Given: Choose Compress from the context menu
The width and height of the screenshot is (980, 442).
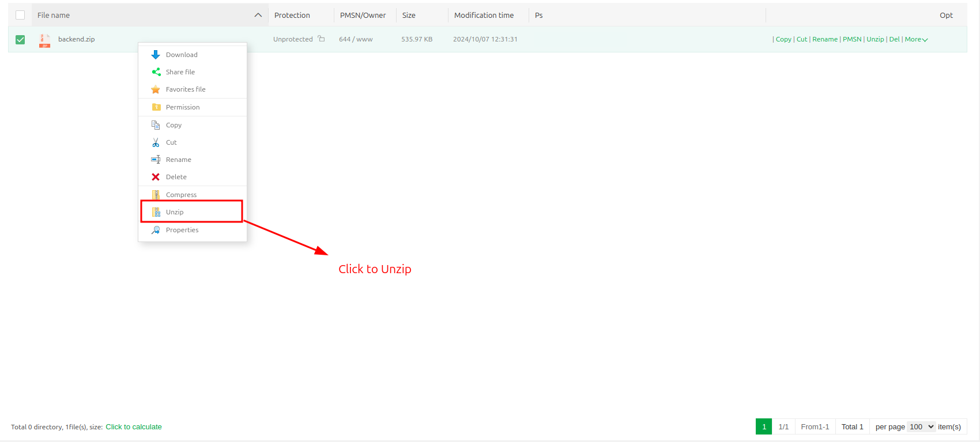Looking at the screenshot, I should [193, 195].
